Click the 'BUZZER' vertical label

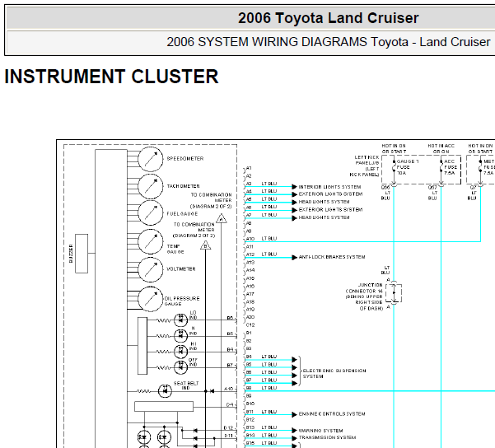click(x=71, y=253)
